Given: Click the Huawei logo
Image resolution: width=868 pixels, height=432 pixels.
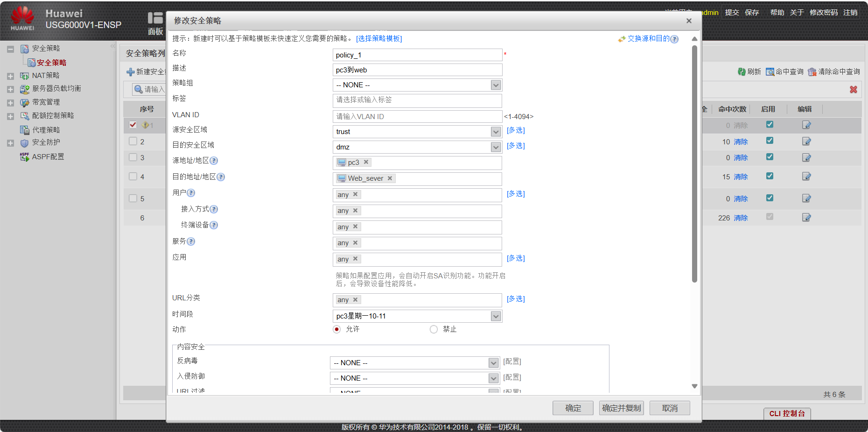Looking at the screenshot, I should tap(22, 18).
